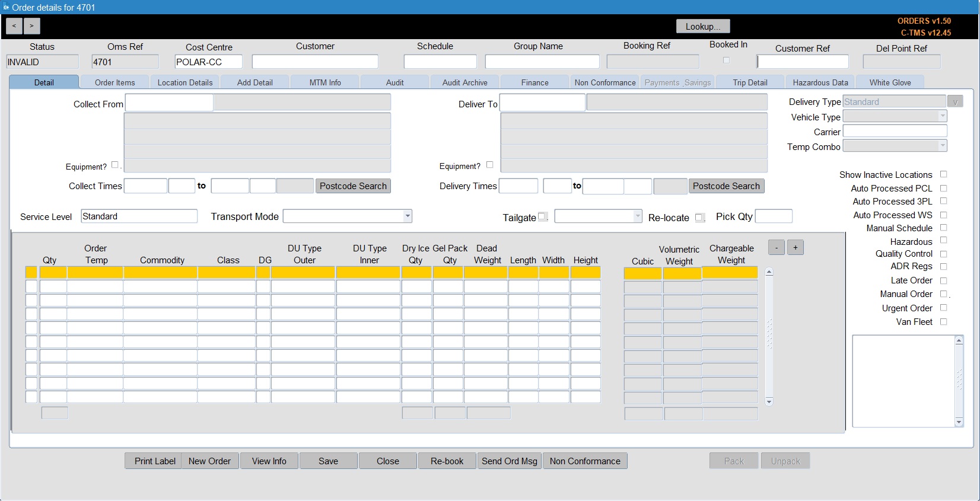This screenshot has height=501, width=980.
Task: Enable Auto Processed WS
Action: click(x=943, y=215)
